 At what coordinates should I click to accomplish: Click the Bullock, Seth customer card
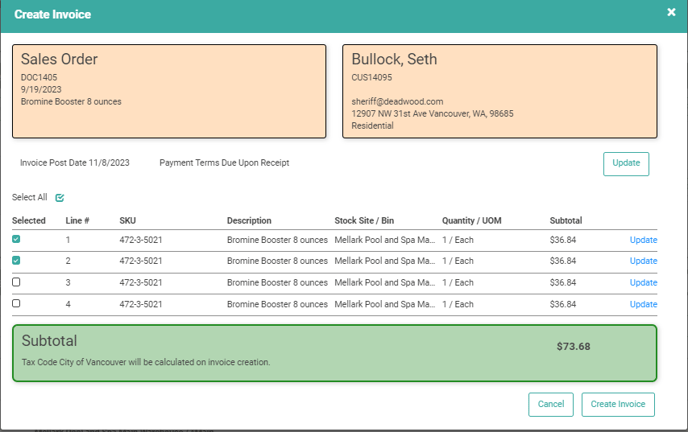pos(499,90)
